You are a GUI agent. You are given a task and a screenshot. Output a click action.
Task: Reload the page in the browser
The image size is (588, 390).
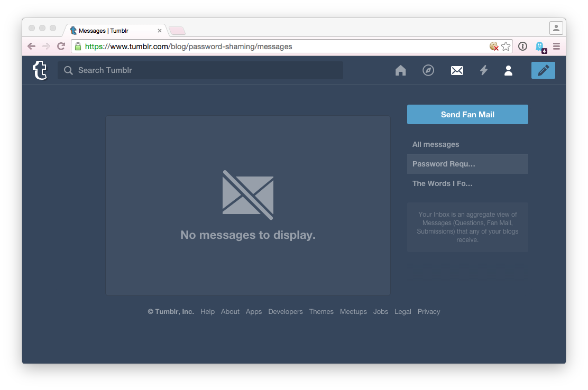coord(61,47)
